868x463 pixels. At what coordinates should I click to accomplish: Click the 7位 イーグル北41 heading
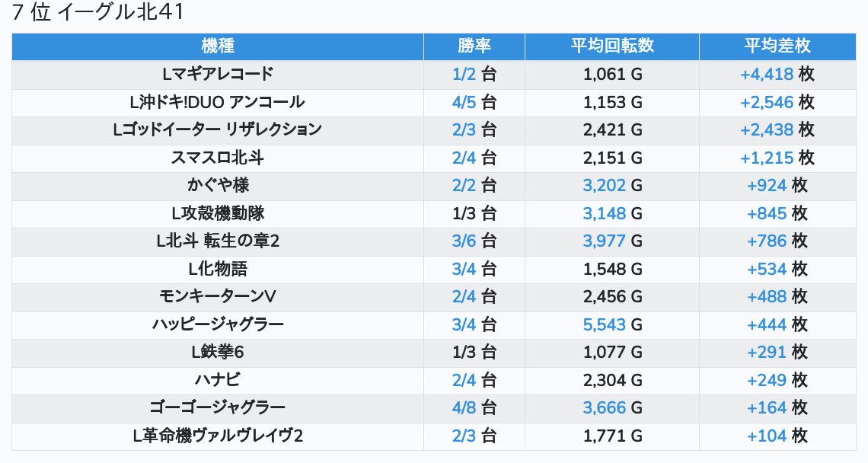pos(98,13)
